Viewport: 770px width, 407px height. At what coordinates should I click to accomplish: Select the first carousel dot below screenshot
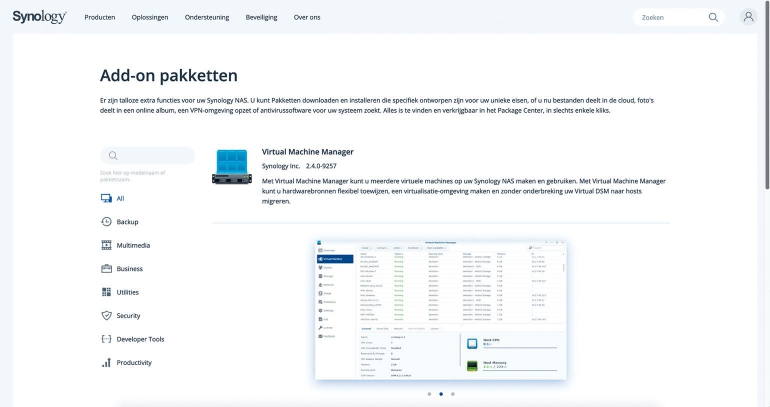429,394
